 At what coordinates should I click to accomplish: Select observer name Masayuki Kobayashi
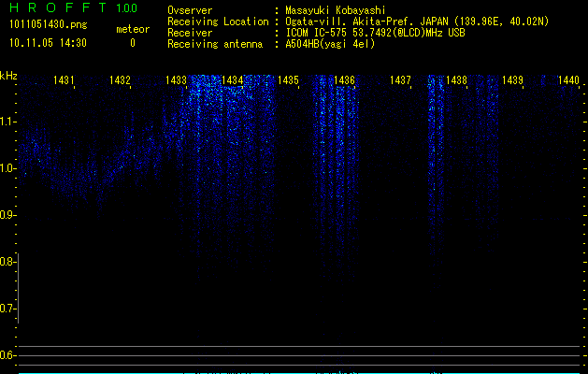coord(336,11)
